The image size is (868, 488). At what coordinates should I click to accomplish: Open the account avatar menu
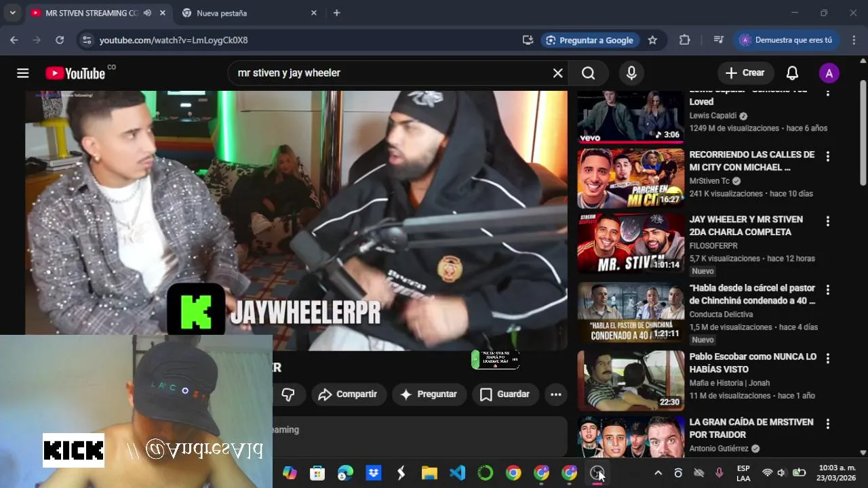pos(829,73)
